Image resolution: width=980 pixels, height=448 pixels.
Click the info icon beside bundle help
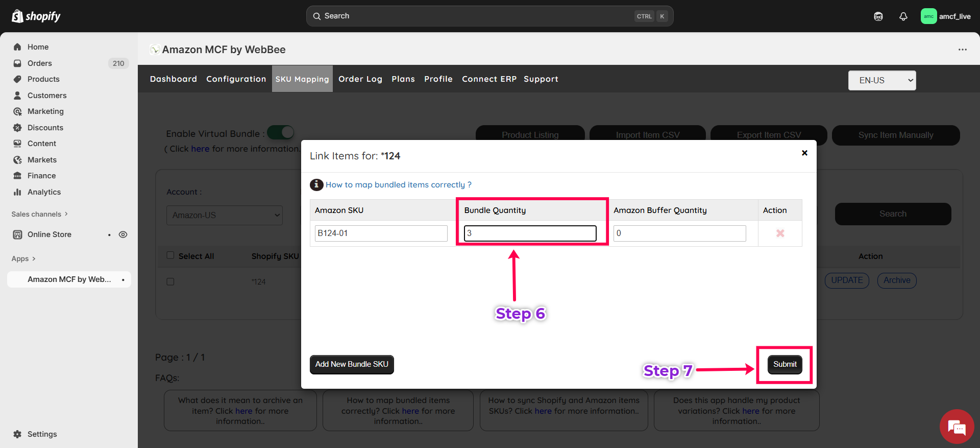(x=316, y=184)
